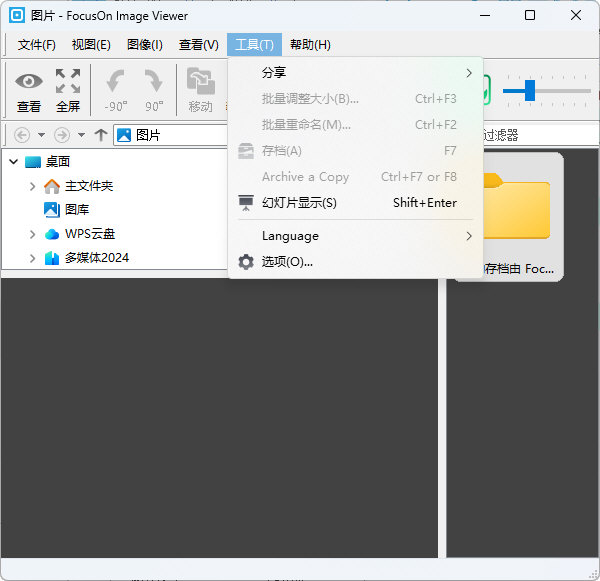Click the 图片 address bar field
Viewport: 600px width, 581px height.
[170, 135]
